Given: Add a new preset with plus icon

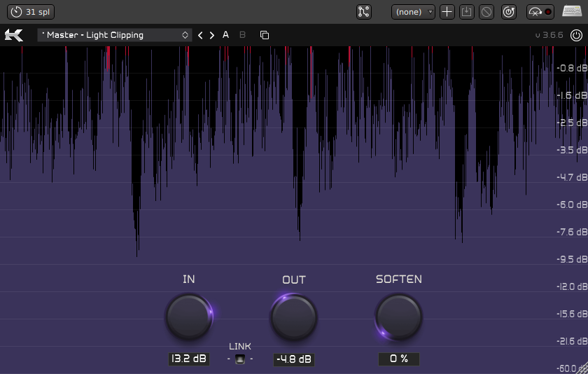Looking at the screenshot, I should click(x=447, y=12).
